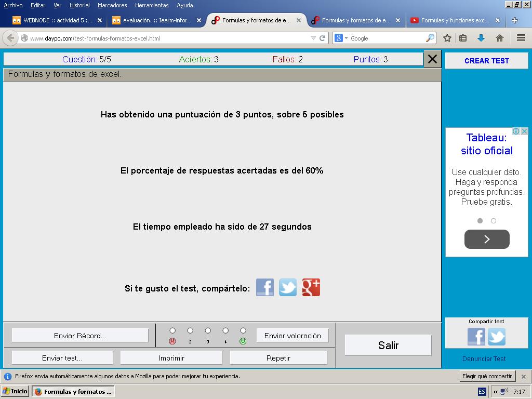The width and height of the screenshot is (532, 399).
Task: Open the Marcadores menu
Action: (x=112, y=5)
